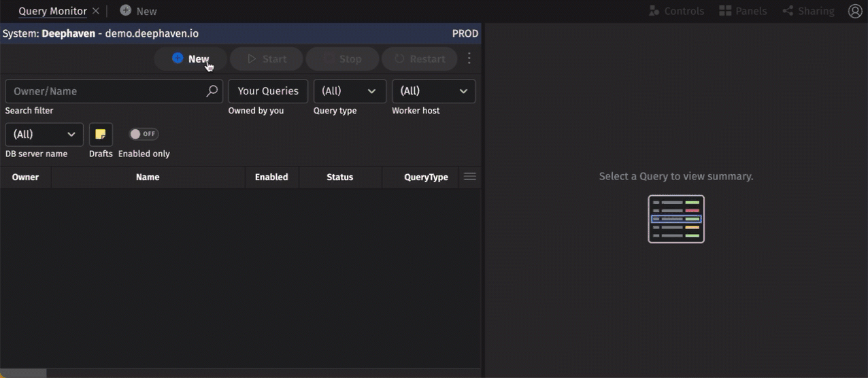Image resolution: width=868 pixels, height=378 pixels.
Task: Open the Panels menu
Action: pyautogui.click(x=743, y=11)
